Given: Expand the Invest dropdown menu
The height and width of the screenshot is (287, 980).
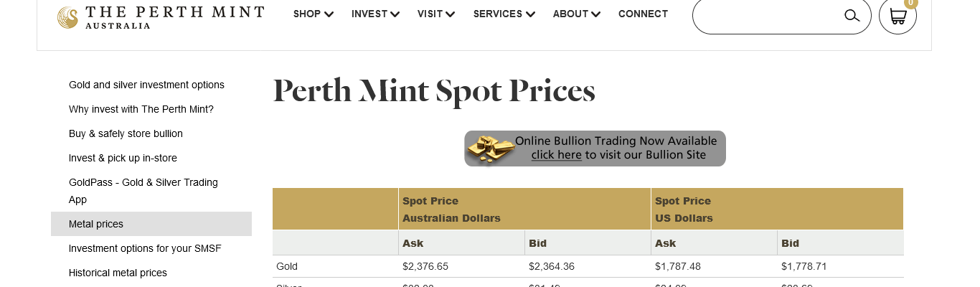Looking at the screenshot, I should [x=375, y=14].
